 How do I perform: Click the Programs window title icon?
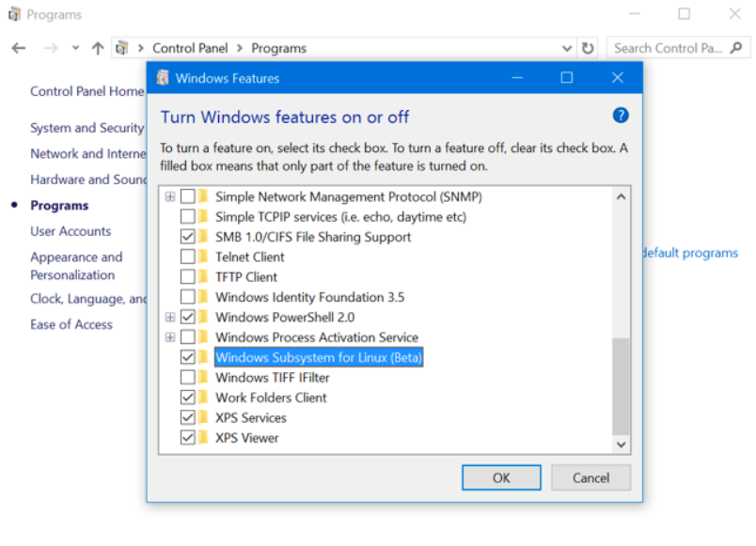pos(14,14)
